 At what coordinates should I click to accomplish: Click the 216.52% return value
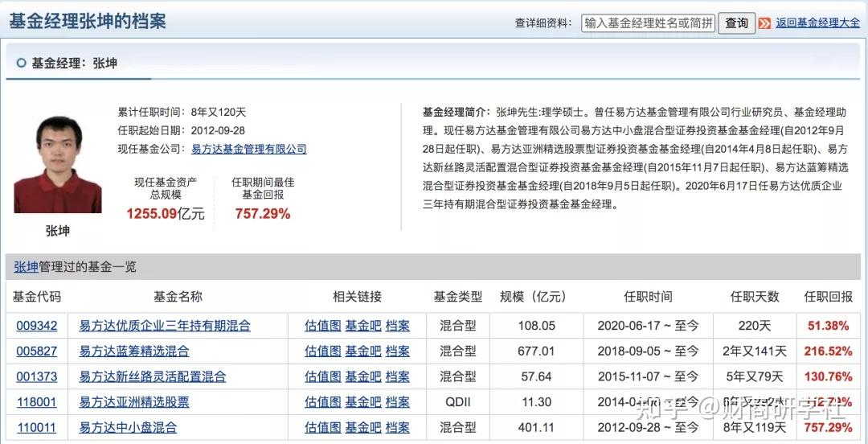pyautogui.click(x=828, y=351)
